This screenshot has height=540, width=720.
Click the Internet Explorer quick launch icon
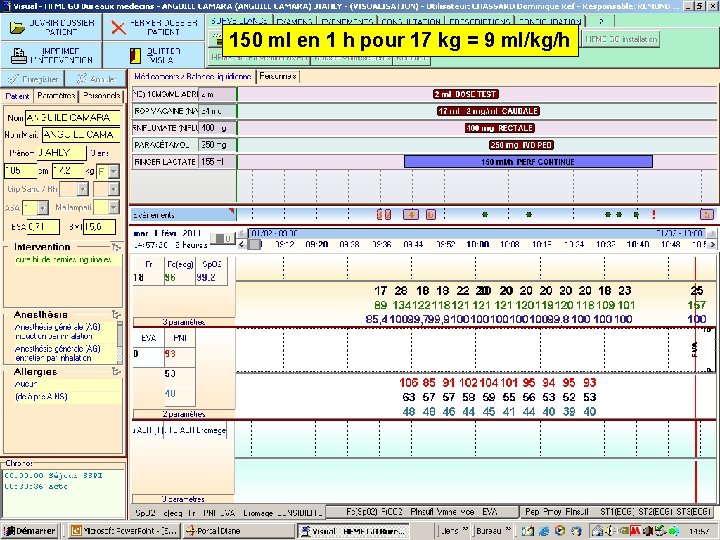(x=543, y=531)
